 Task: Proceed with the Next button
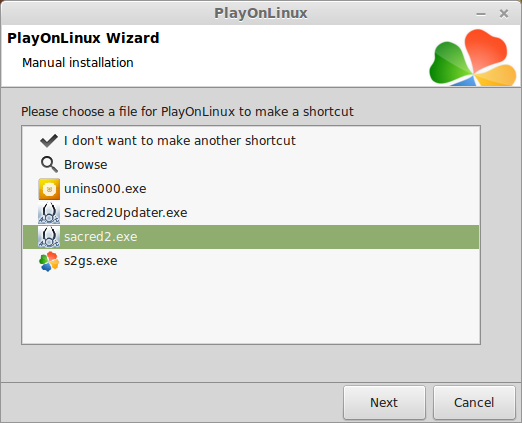click(x=384, y=402)
